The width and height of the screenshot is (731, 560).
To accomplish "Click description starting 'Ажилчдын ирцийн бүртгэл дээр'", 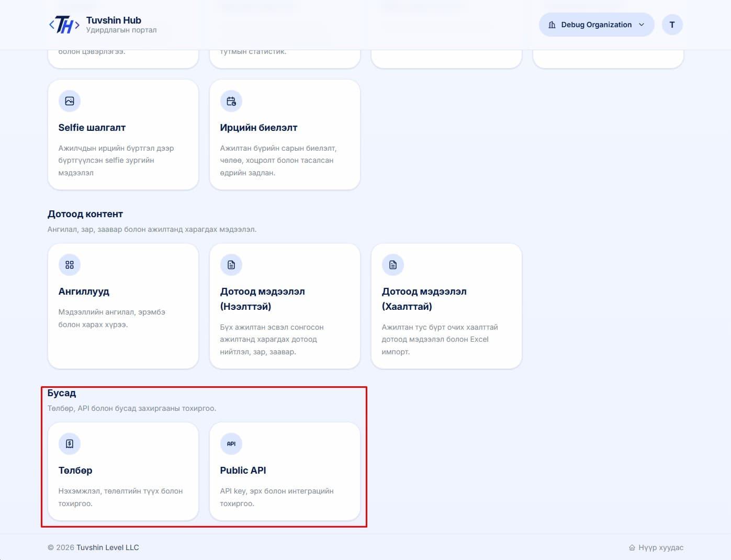I will pos(116,160).
